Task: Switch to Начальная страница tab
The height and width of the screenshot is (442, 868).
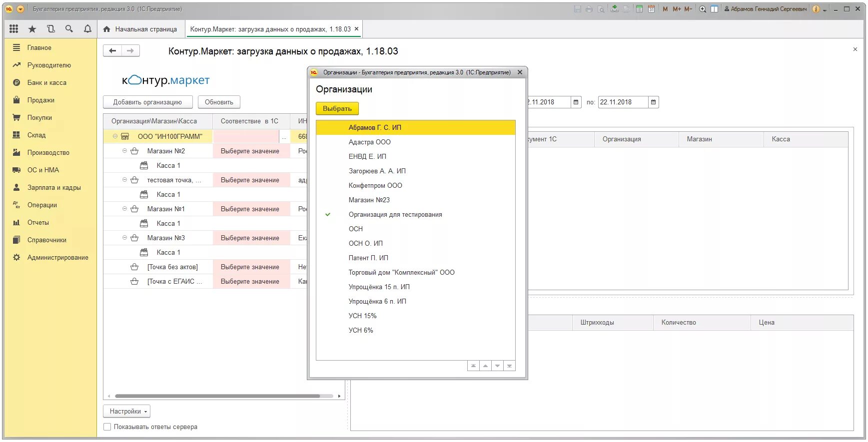Action: (140, 29)
